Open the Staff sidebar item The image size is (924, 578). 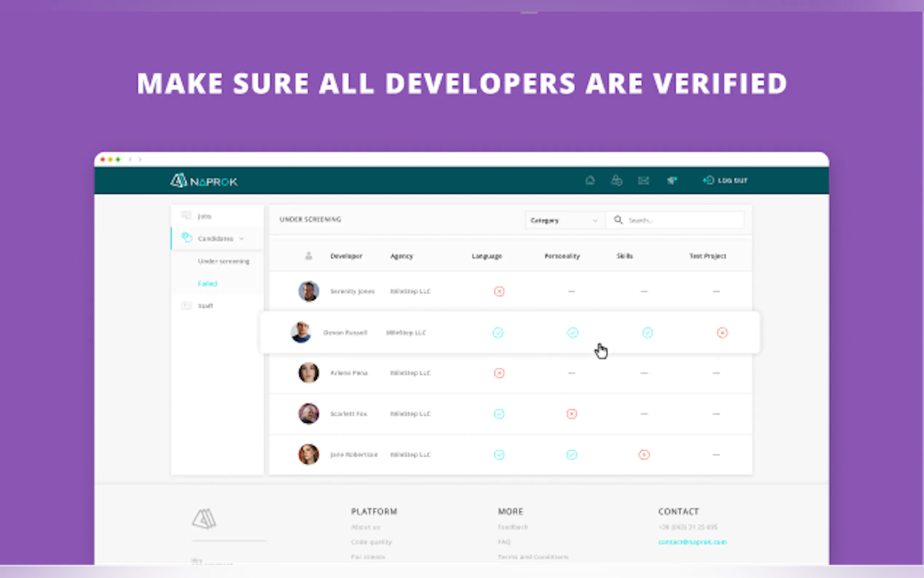[205, 306]
